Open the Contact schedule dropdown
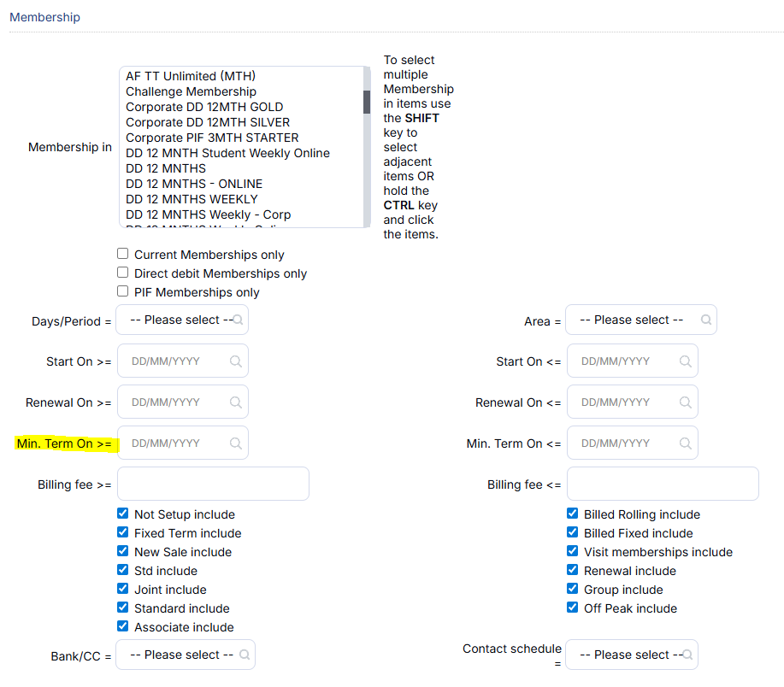The image size is (784, 687). (x=632, y=655)
